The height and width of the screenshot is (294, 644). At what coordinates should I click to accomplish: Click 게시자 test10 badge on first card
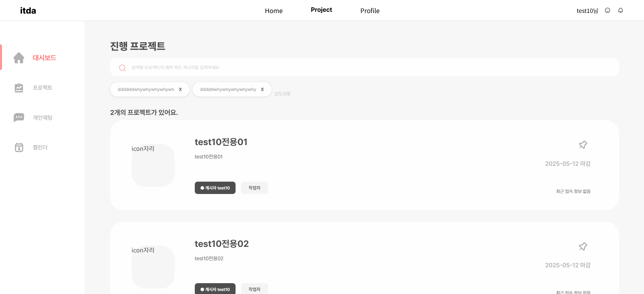pyautogui.click(x=215, y=188)
